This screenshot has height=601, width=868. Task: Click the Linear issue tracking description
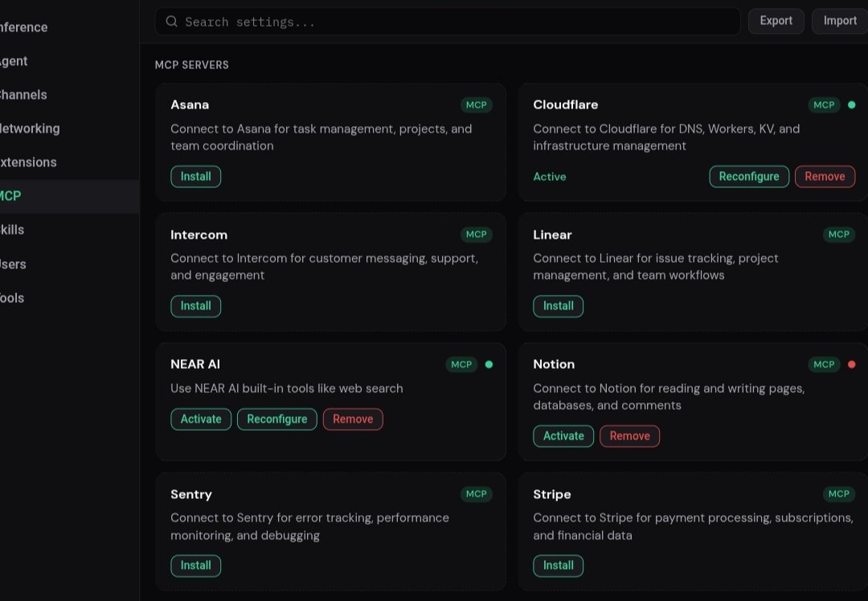[x=656, y=267]
